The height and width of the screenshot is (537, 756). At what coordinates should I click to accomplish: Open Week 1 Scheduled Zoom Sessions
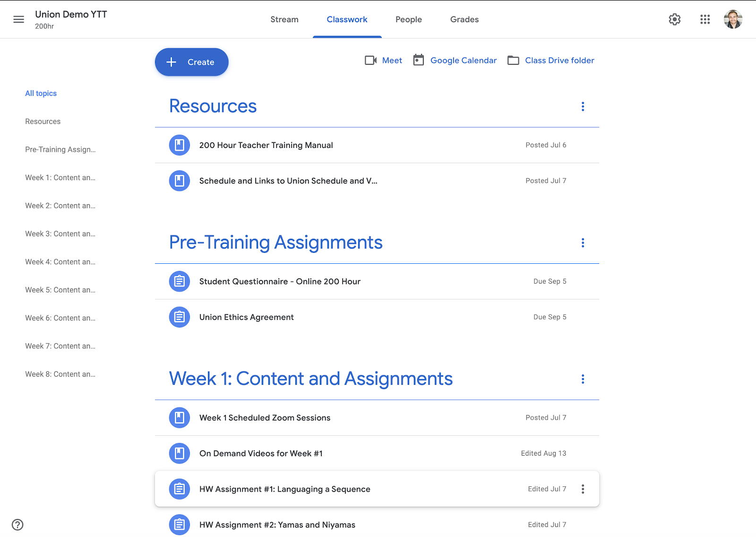pyautogui.click(x=265, y=417)
